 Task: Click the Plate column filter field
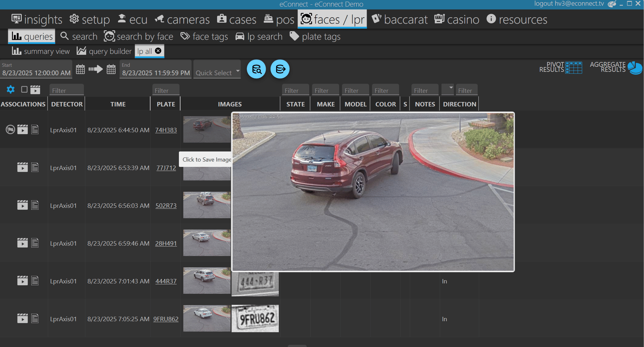[x=166, y=90]
